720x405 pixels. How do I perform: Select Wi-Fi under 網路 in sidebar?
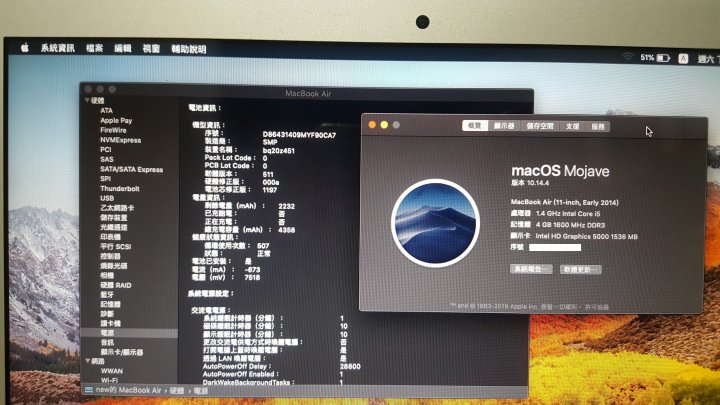(x=109, y=380)
